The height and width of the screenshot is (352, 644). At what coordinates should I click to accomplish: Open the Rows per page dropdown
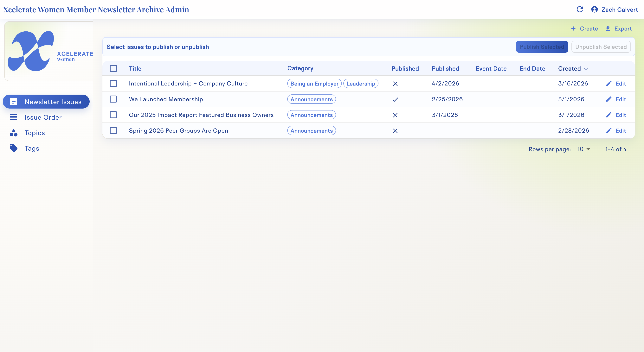click(x=583, y=149)
